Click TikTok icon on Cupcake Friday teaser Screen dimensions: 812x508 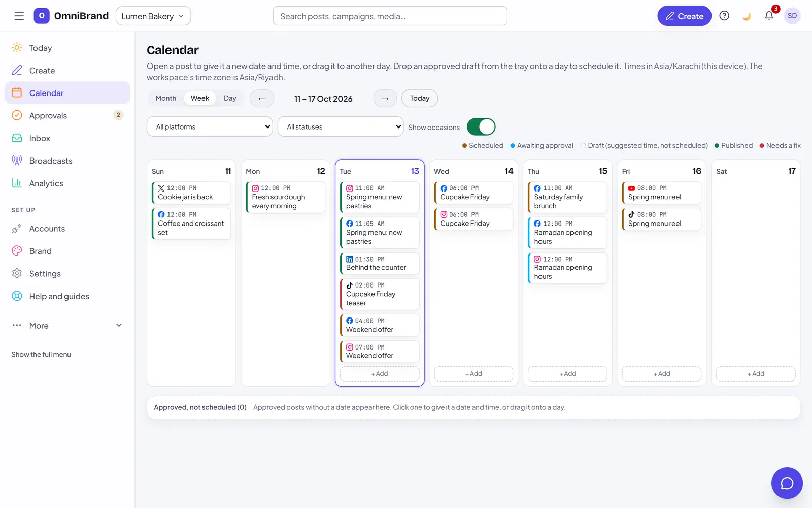pyautogui.click(x=350, y=285)
